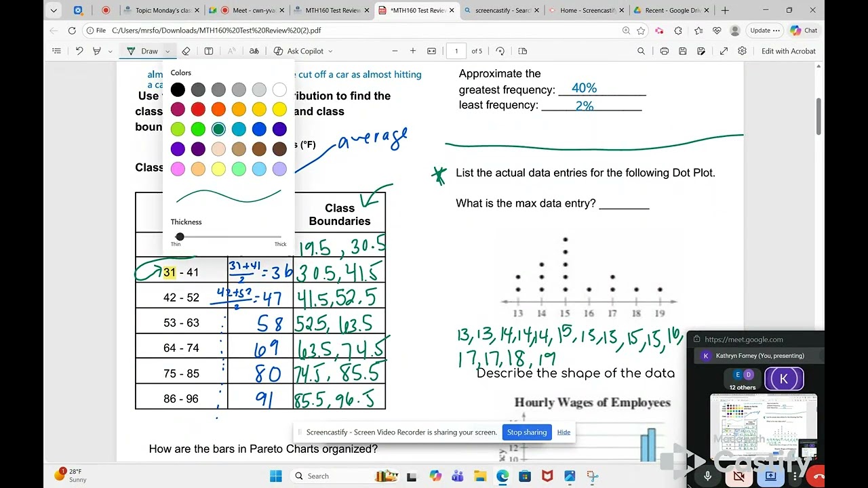Image resolution: width=868 pixels, height=488 pixels.
Task: Click the Fit to width icon
Action: [431, 51]
